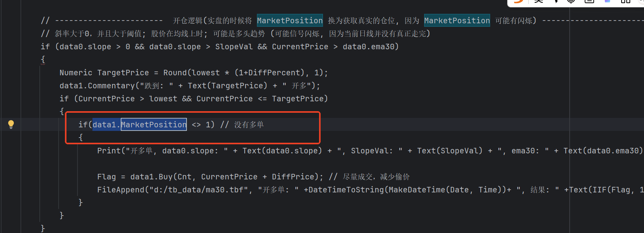Viewport: 644px width, 233px height.
Task: Click the microphone voice input icon
Action: 571,1
